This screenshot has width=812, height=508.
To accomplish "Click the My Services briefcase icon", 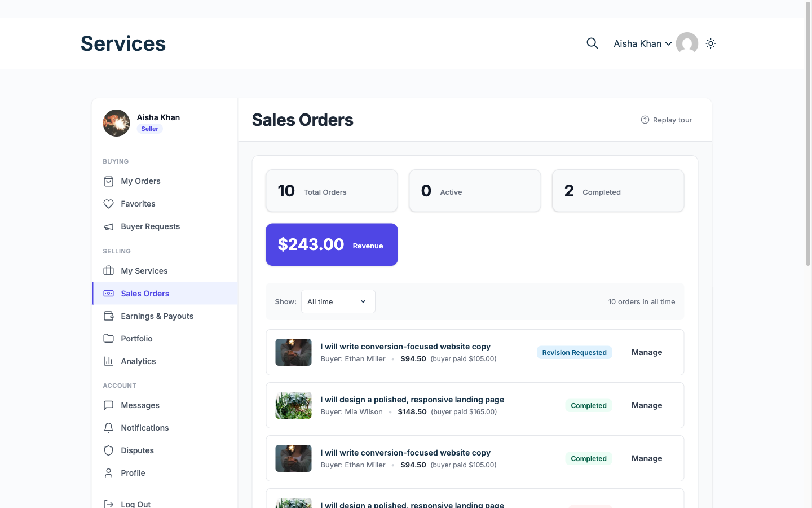I will [109, 271].
